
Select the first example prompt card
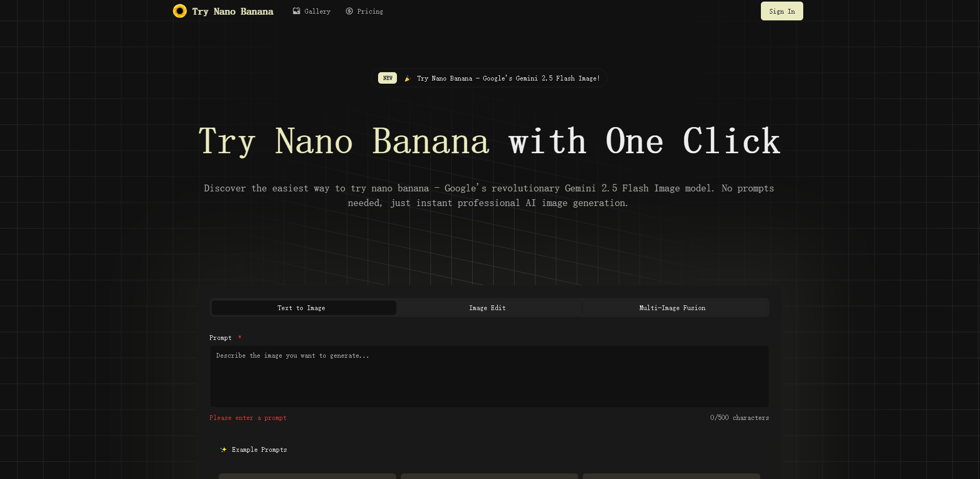tap(307, 476)
